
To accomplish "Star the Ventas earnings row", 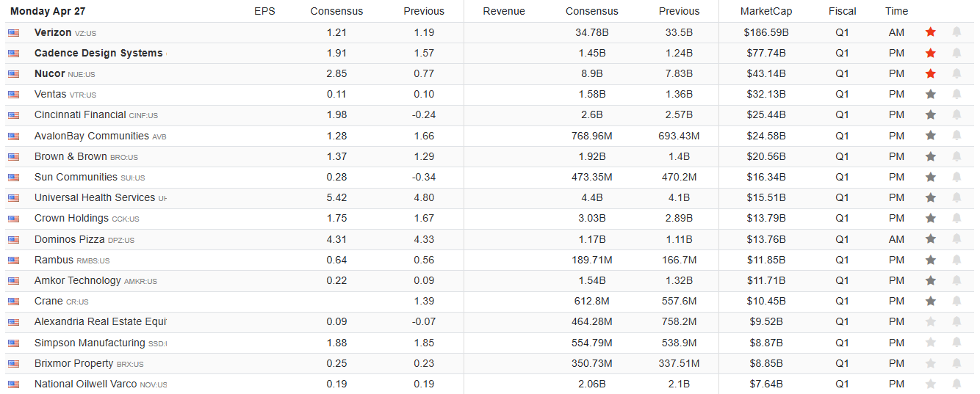I will [x=931, y=94].
